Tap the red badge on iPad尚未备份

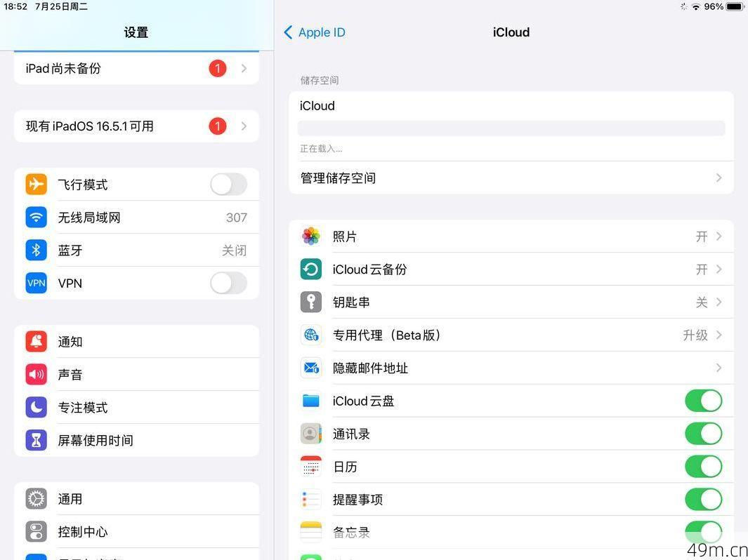218,69
